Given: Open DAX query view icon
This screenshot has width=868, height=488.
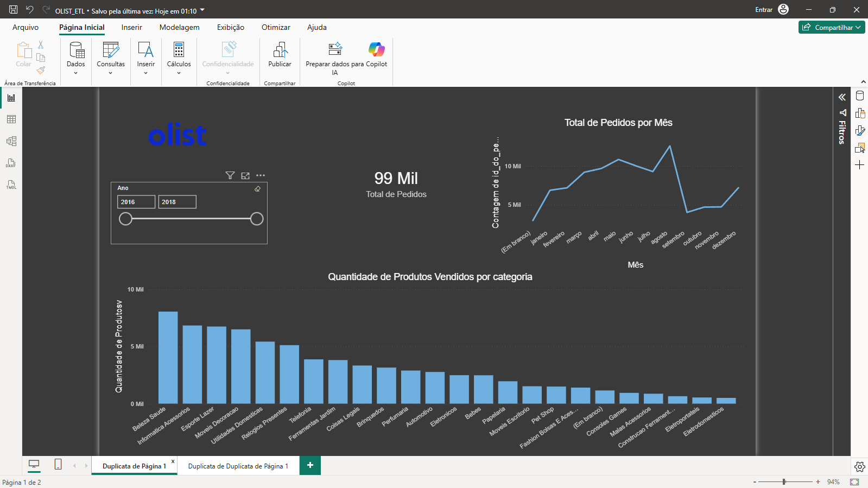Looking at the screenshot, I should click(x=11, y=163).
